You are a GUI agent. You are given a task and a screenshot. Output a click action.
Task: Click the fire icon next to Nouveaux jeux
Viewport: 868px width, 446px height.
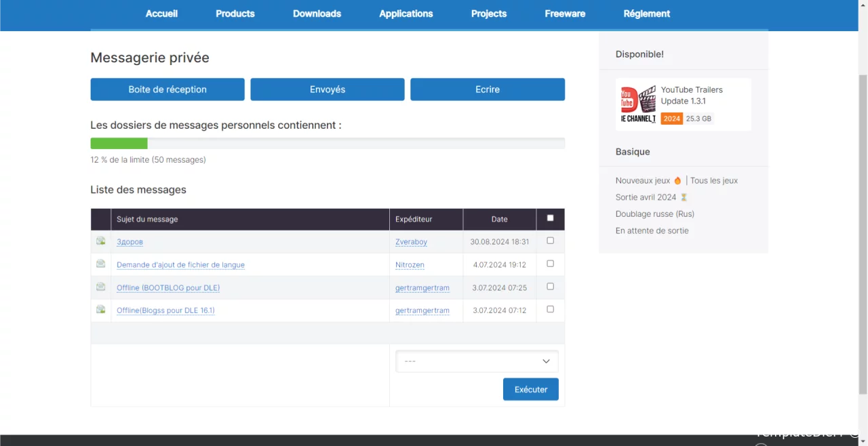[x=677, y=181]
